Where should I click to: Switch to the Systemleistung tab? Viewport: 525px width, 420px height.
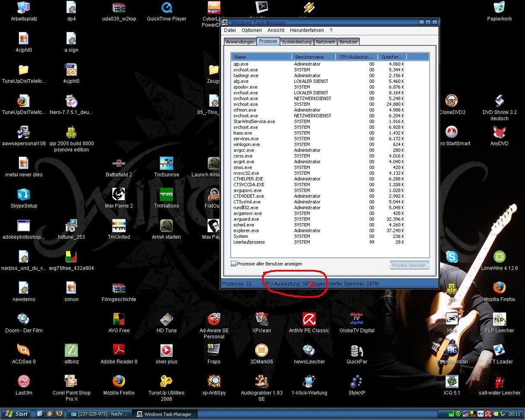click(x=297, y=42)
